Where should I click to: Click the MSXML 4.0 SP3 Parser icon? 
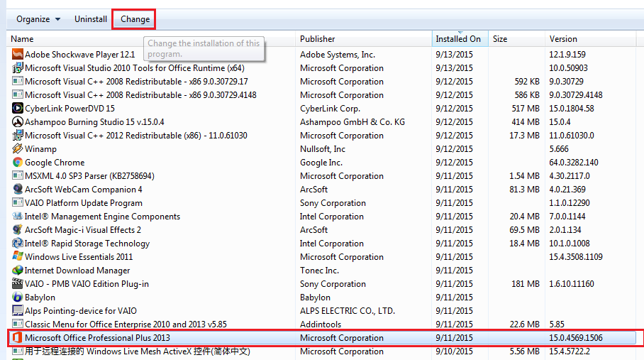[x=17, y=176]
